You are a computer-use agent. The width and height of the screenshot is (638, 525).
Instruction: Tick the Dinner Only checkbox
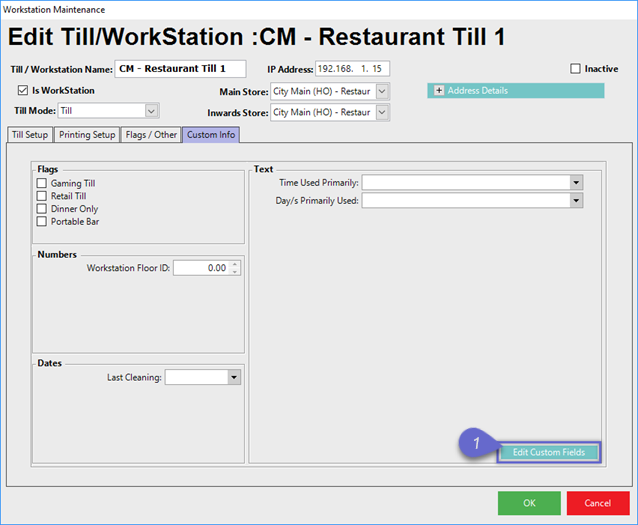42,209
